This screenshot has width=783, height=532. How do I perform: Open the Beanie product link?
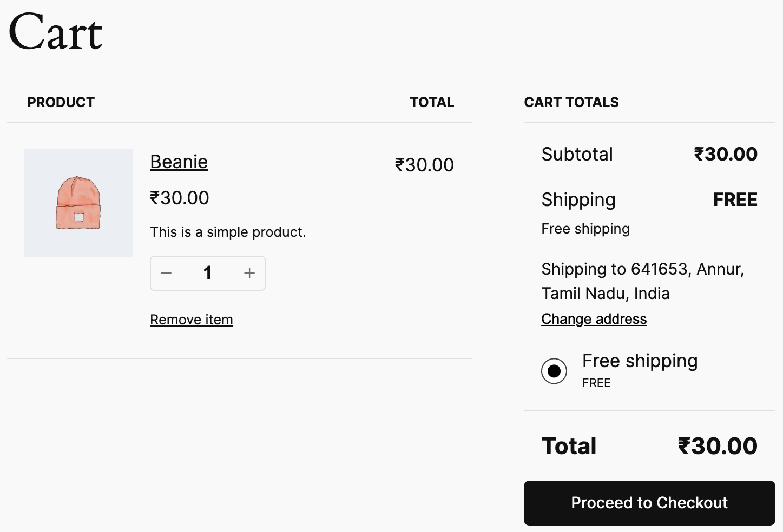click(179, 162)
